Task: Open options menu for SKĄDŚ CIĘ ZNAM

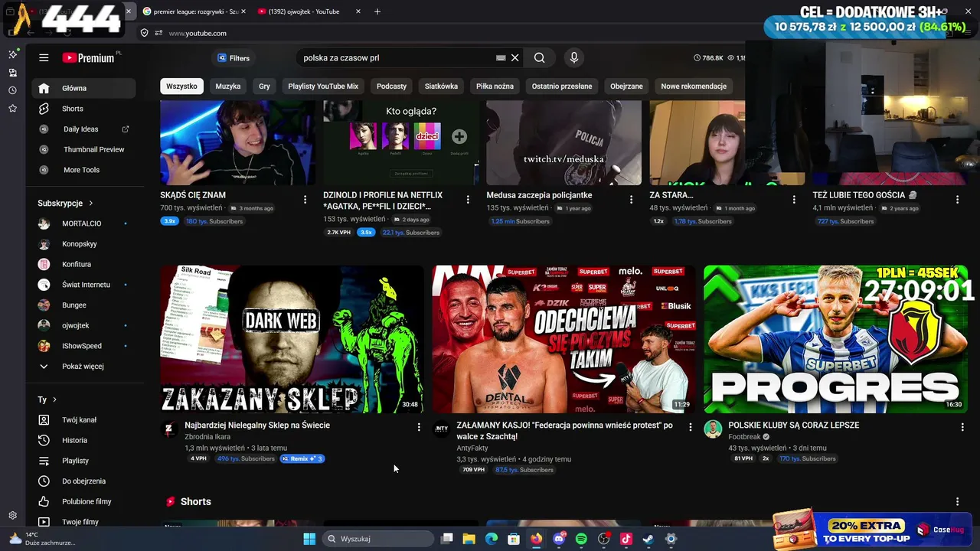Action: click(305, 200)
